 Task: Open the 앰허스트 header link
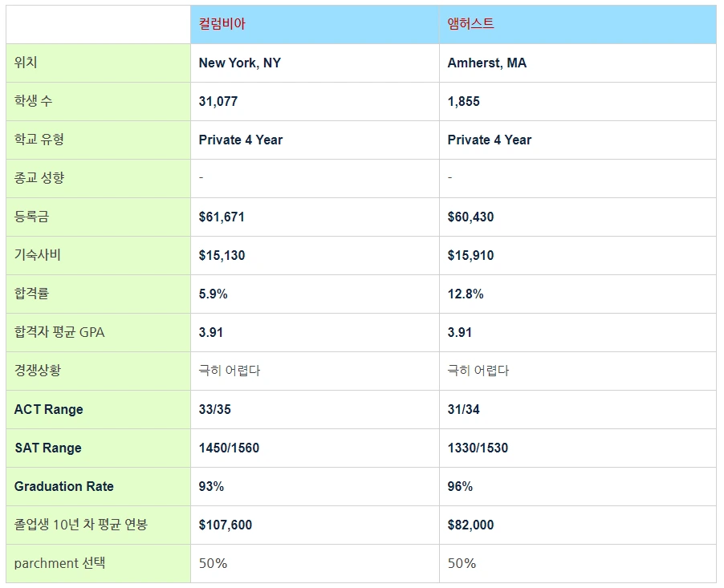[x=470, y=23]
